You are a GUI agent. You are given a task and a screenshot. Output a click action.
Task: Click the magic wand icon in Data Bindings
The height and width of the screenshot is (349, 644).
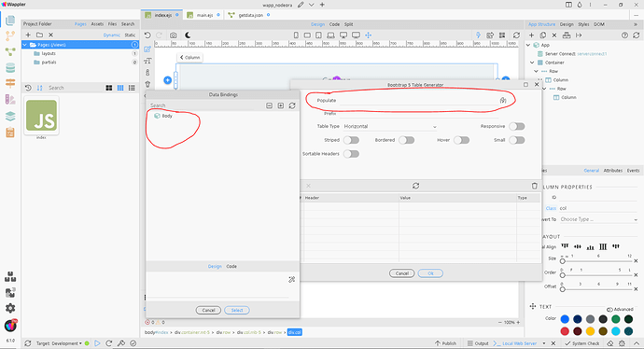point(291,280)
